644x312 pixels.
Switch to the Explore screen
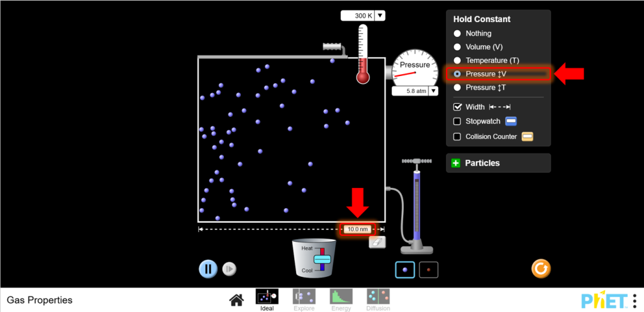point(304,299)
